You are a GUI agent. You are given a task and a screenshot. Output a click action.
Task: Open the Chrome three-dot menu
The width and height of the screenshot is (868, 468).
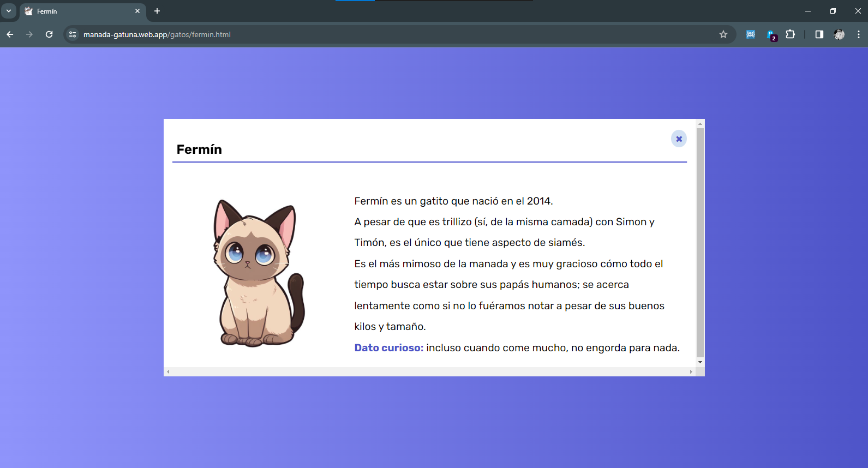click(859, 34)
